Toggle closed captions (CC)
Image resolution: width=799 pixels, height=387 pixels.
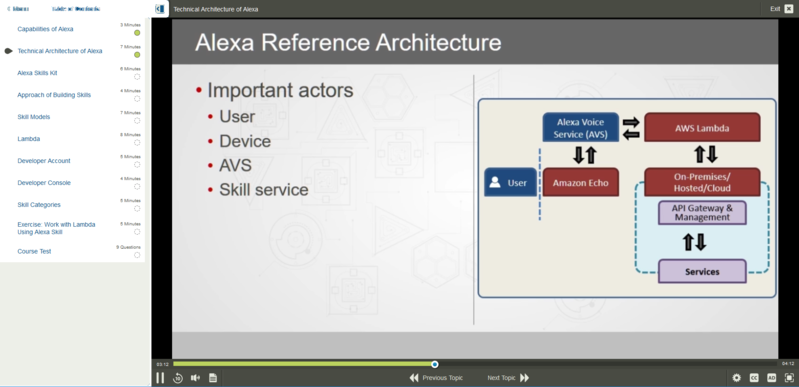click(754, 378)
